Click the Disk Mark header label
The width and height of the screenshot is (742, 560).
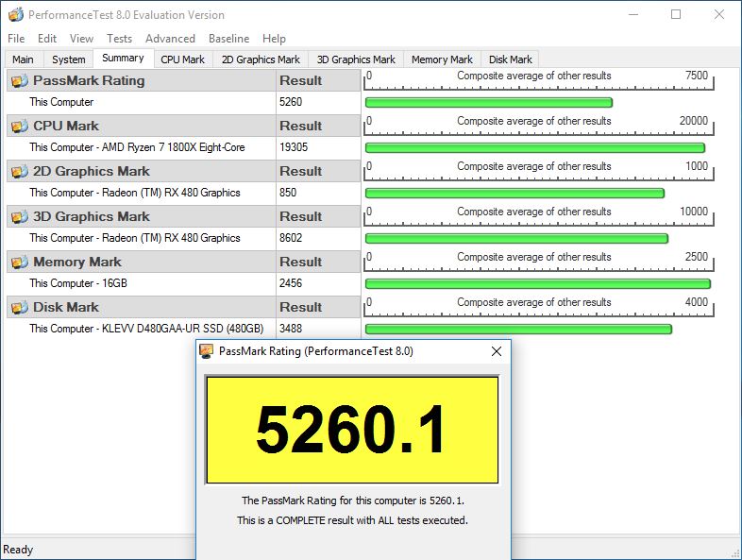66,307
